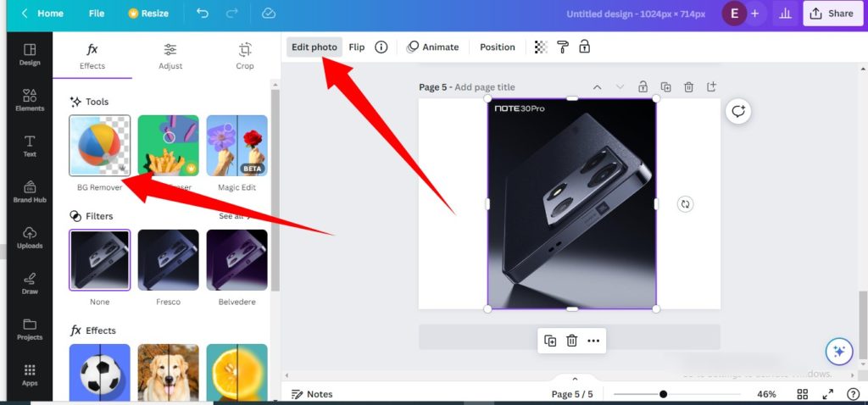The width and height of the screenshot is (868, 405).
Task: Select the BG Remover tool
Action: (100, 146)
